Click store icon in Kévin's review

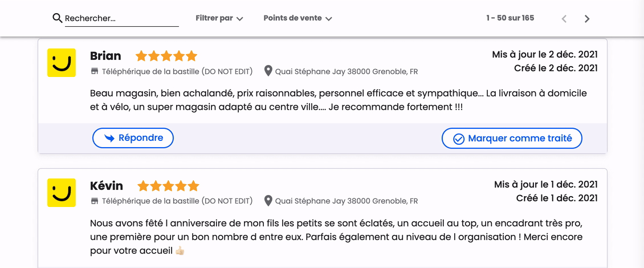pos(95,201)
